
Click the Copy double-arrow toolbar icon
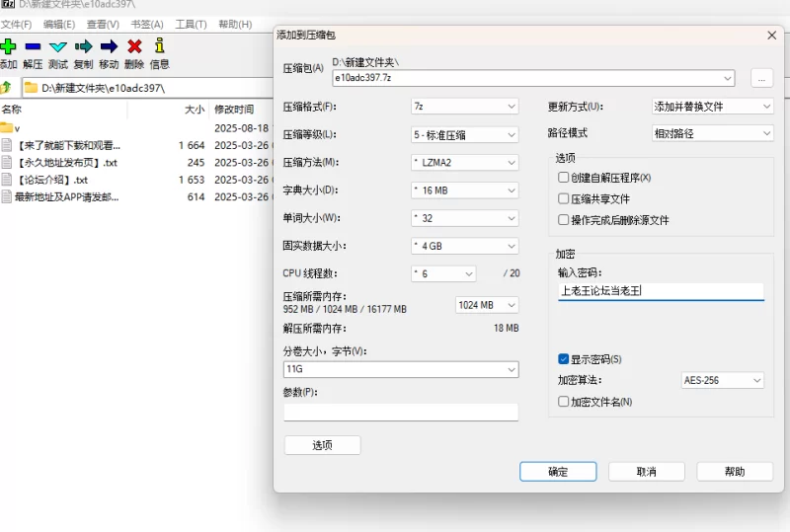click(x=84, y=46)
